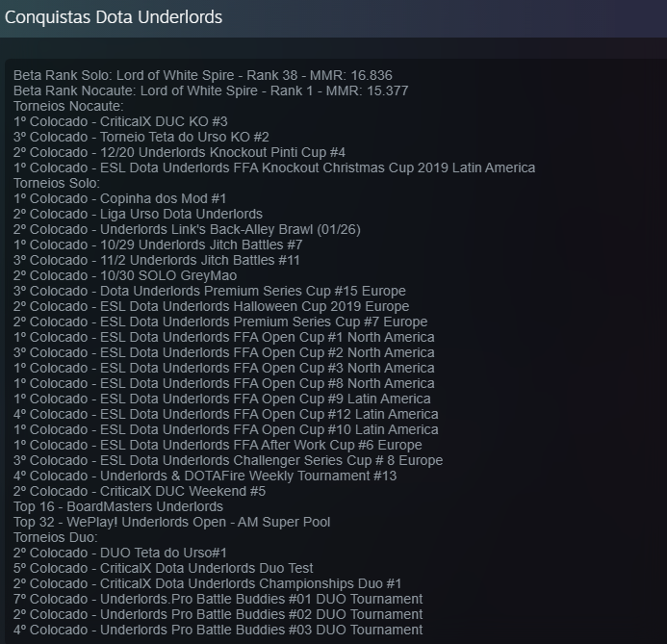Click the '10/29 Underlords Jitch Battles #7' line
The image size is (667, 644).
pyautogui.click(x=158, y=245)
